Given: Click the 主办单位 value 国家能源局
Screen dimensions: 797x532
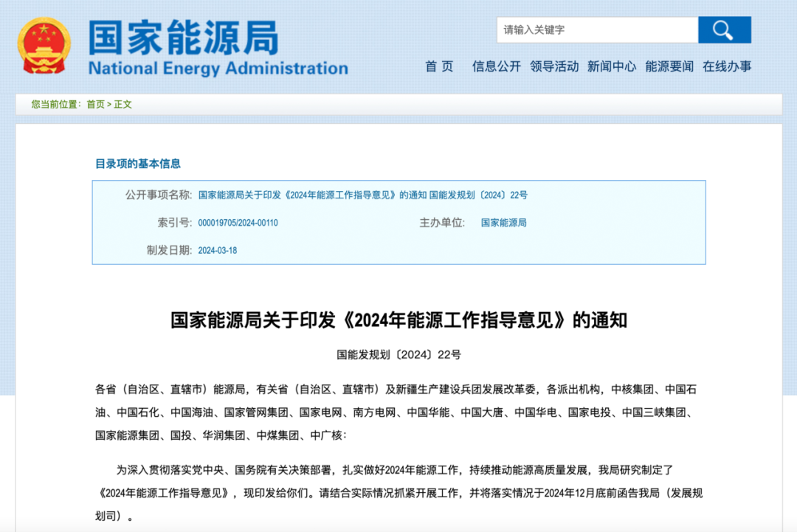Looking at the screenshot, I should click(x=504, y=223).
